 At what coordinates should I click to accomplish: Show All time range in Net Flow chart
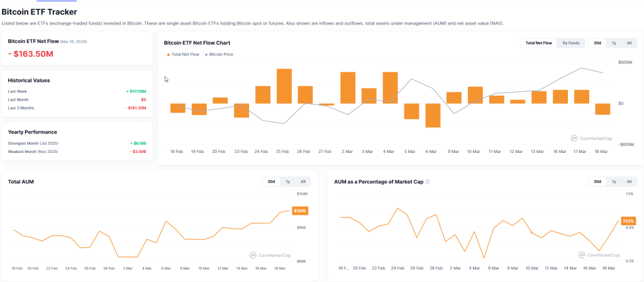pyautogui.click(x=629, y=43)
